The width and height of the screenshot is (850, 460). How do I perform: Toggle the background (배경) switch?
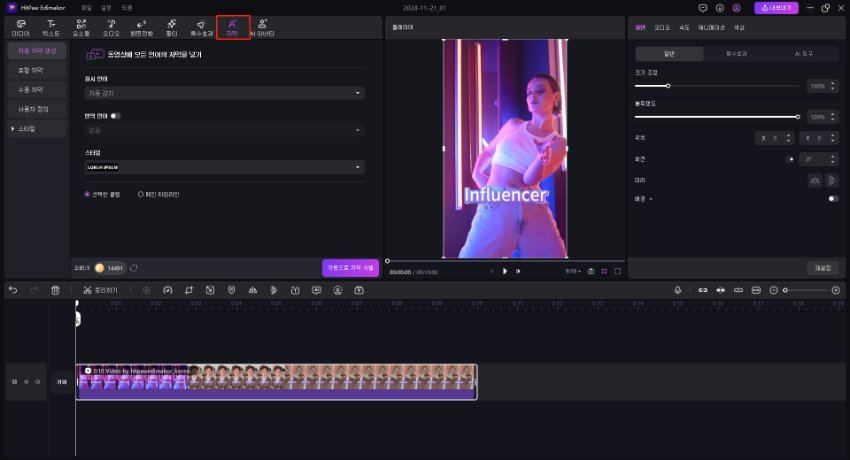pyautogui.click(x=832, y=199)
